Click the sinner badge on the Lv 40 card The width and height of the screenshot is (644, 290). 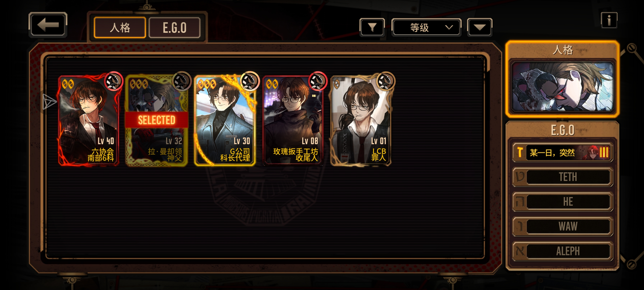tap(113, 81)
